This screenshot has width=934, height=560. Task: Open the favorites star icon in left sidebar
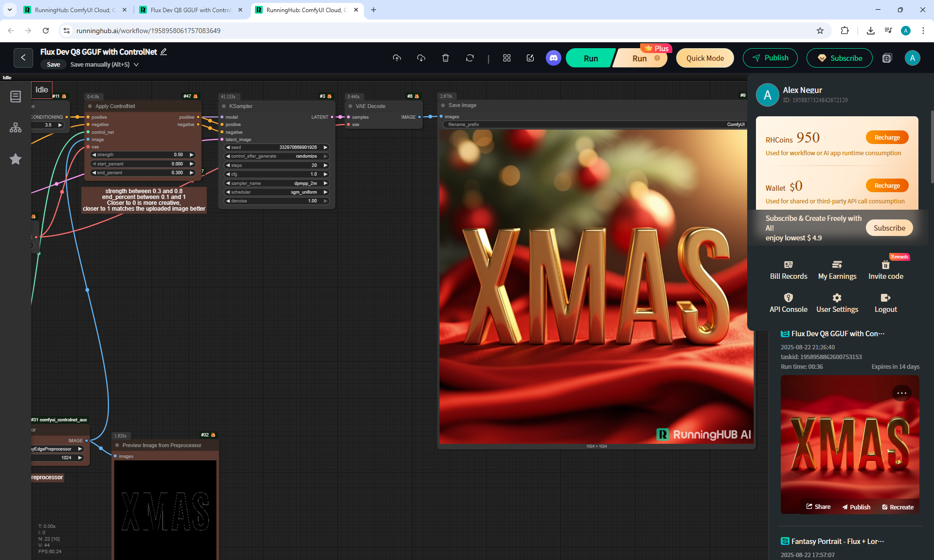coord(16,159)
